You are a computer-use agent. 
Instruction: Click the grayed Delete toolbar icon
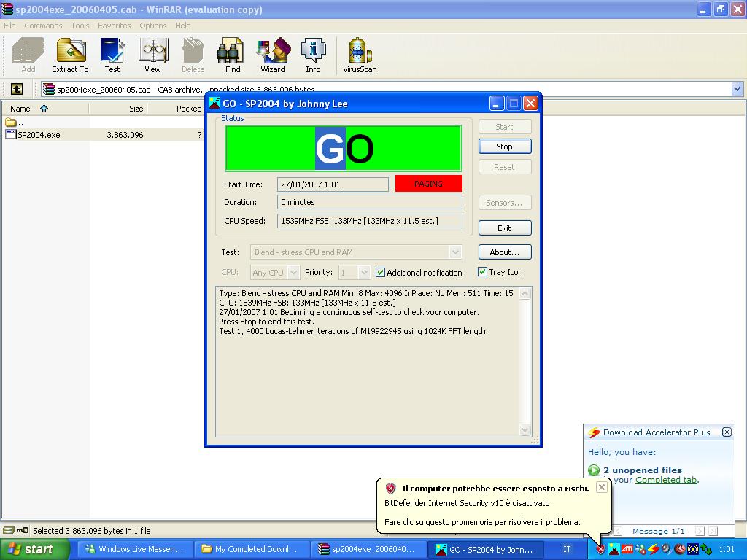(193, 56)
